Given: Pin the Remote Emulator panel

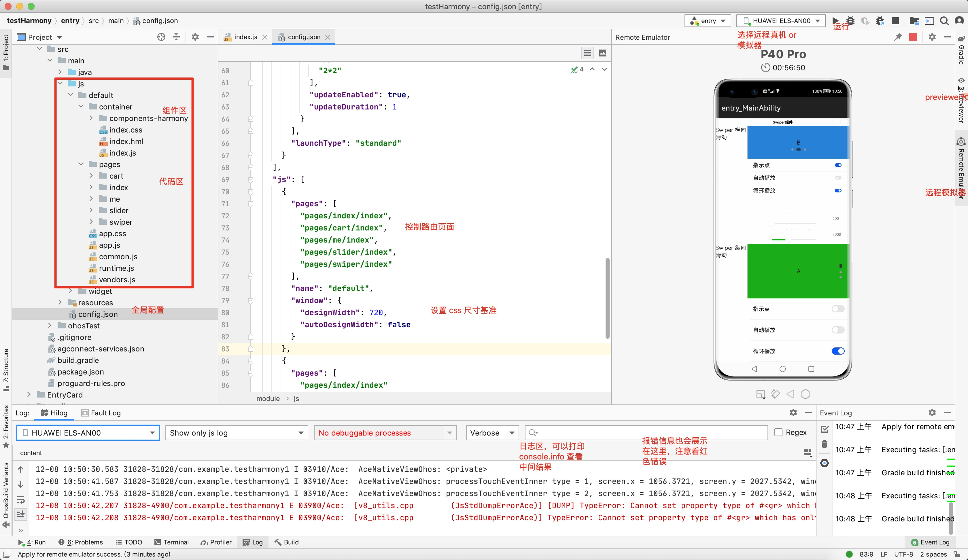Looking at the screenshot, I should [x=898, y=37].
